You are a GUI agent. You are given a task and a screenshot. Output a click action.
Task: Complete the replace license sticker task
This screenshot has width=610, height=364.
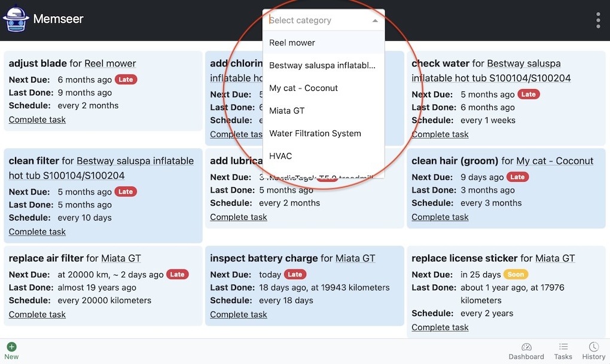coord(440,327)
